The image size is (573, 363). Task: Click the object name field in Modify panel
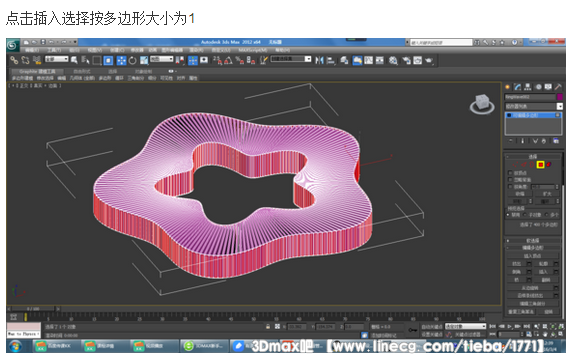pyautogui.click(x=530, y=97)
